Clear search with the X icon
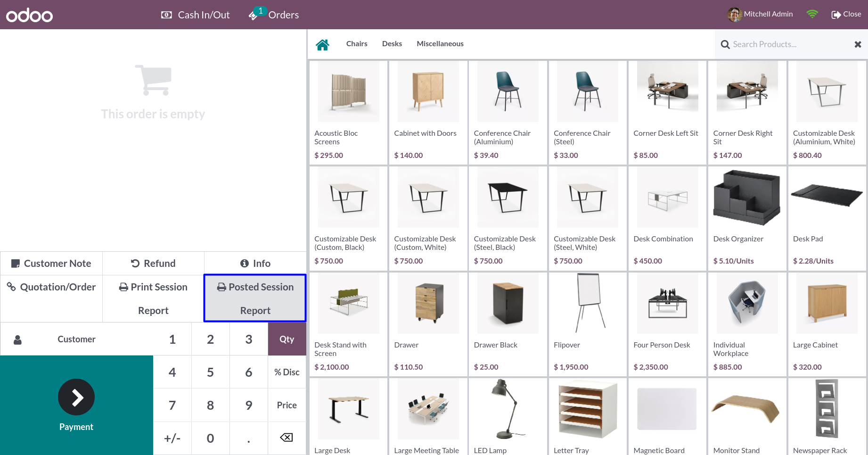This screenshot has width=868, height=455. click(x=858, y=44)
